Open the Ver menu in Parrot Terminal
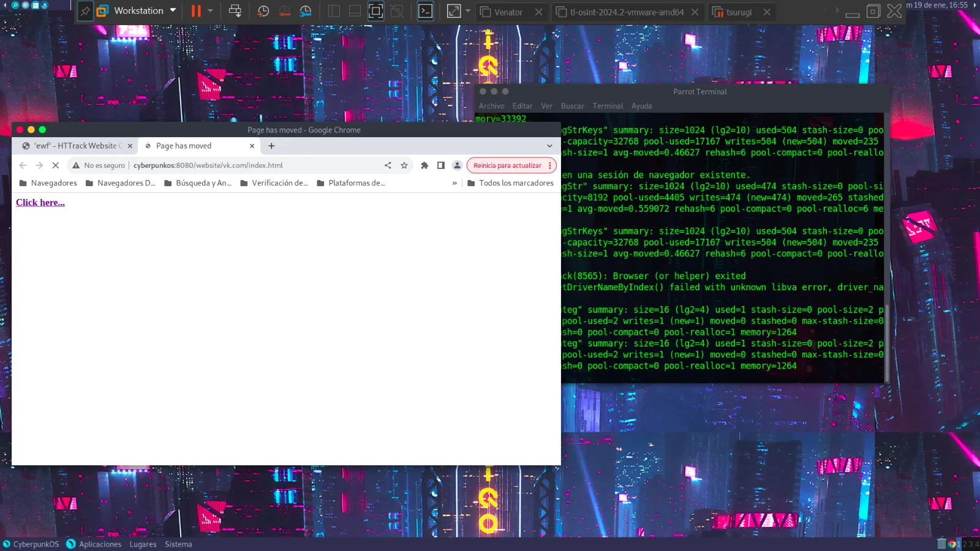The width and height of the screenshot is (980, 551). [546, 106]
